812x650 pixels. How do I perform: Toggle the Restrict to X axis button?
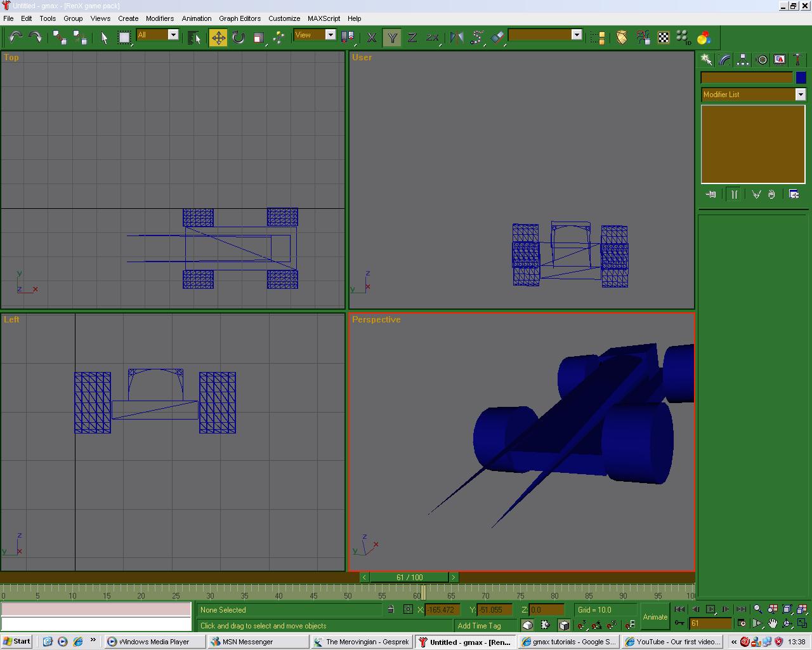[x=372, y=37]
